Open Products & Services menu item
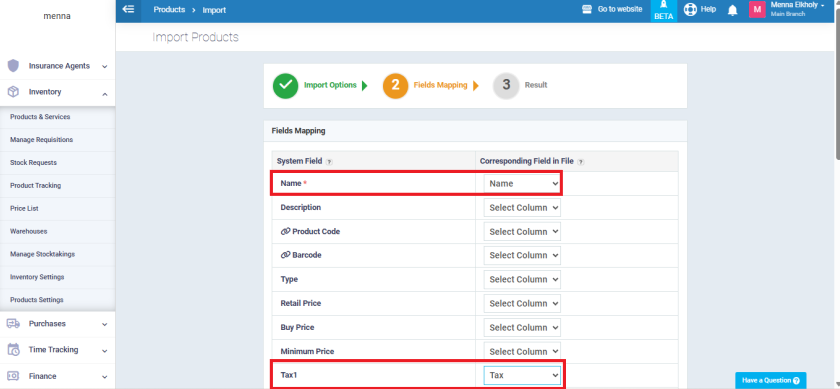Viewport: 840px width, 389px height. 40,117
